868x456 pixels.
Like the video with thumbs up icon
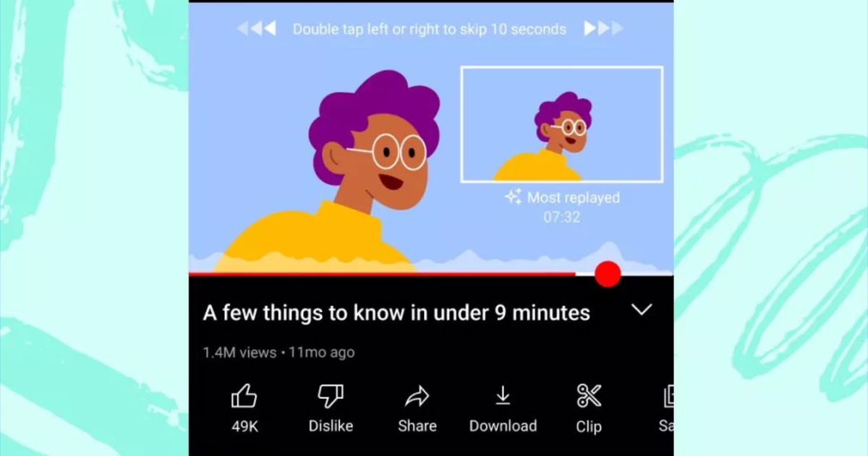pos(244,396)
